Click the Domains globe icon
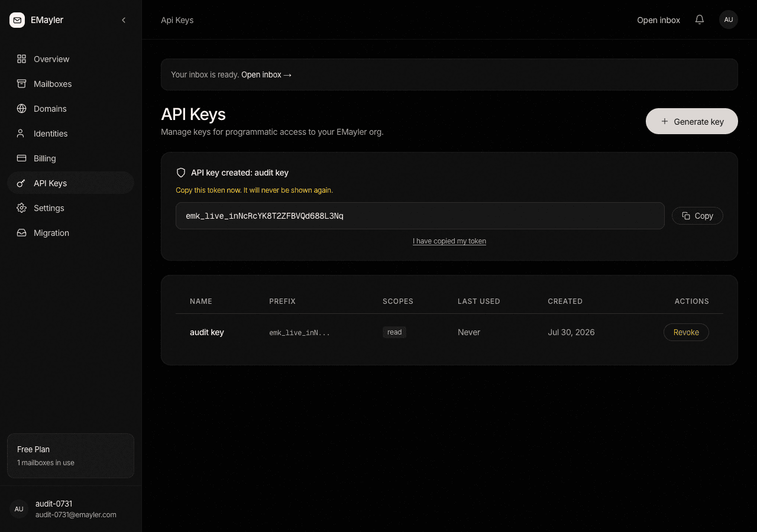The width and height of the screenshot is (757, 532). pos(21,109)
